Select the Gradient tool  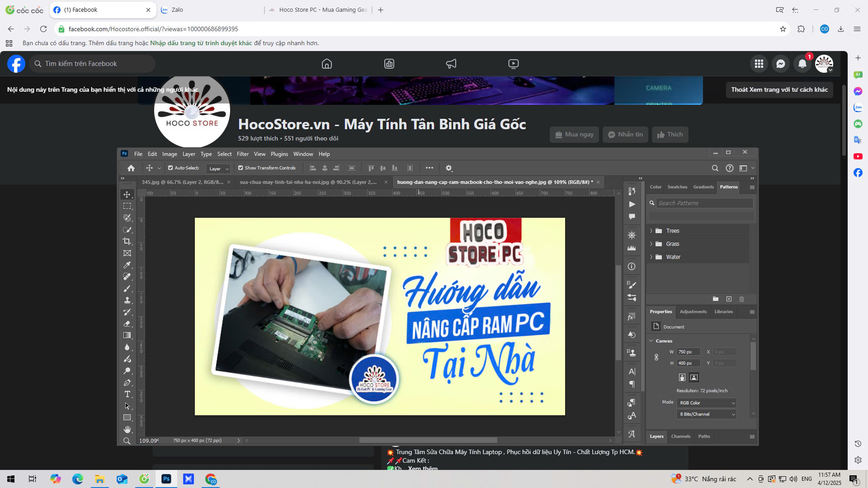point(127,335)
